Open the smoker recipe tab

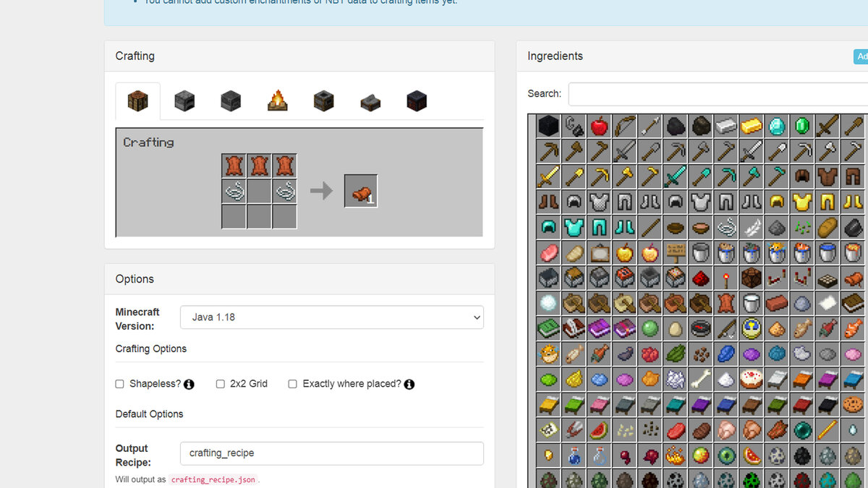[x=323, y=101]
